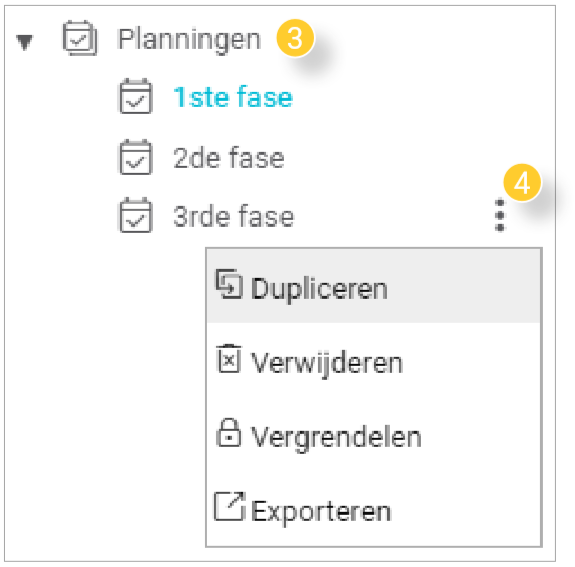Select the Planningen label
This screenshot has height=567, width=575.
coord(189,40)
